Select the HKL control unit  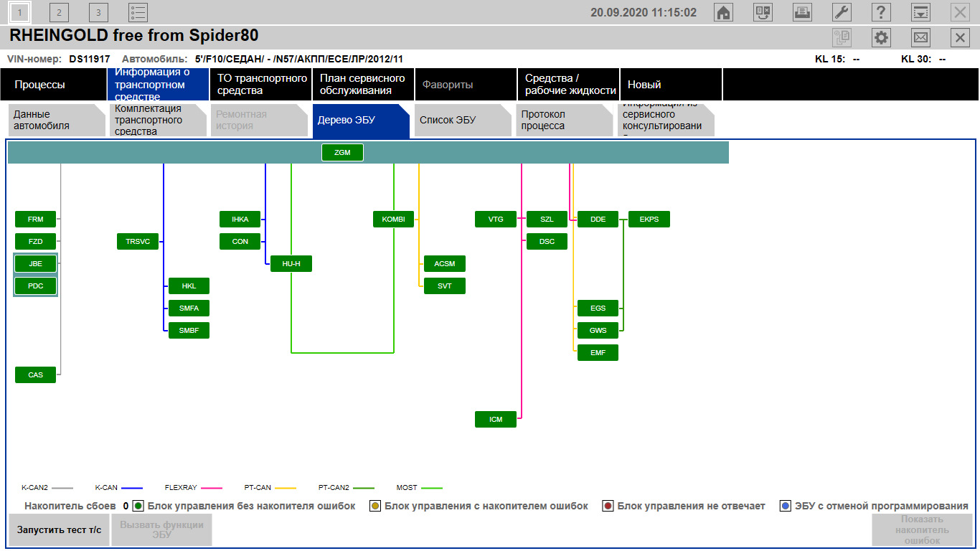click(189, 286)
